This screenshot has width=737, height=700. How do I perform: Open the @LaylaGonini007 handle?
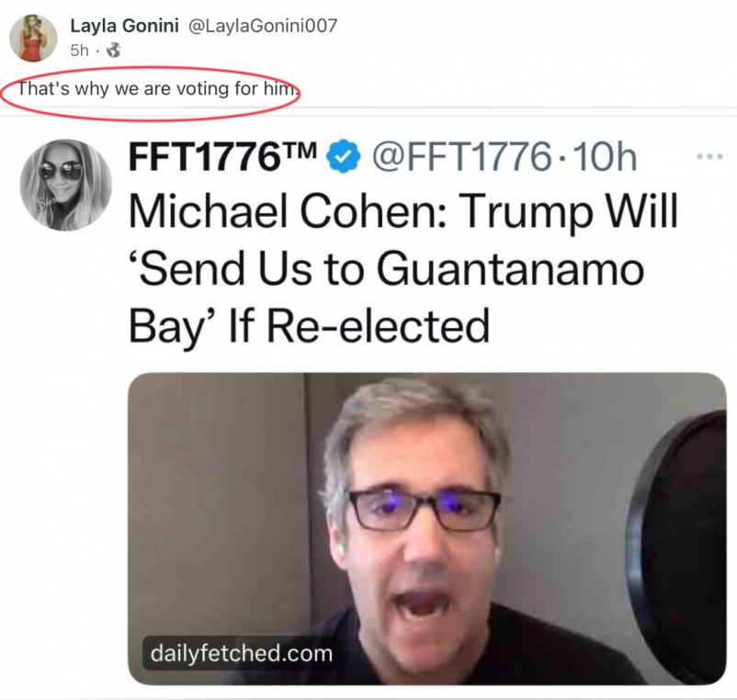tap(263, 26)
